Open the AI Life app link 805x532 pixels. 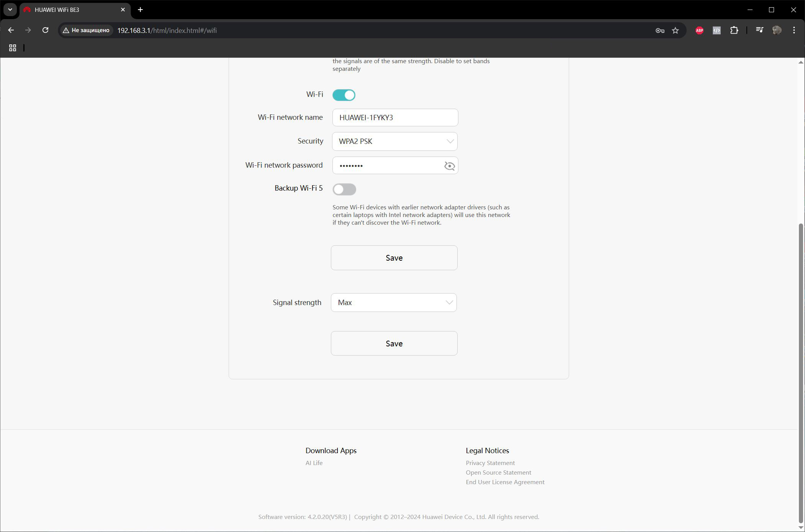(x=314, y=463)
